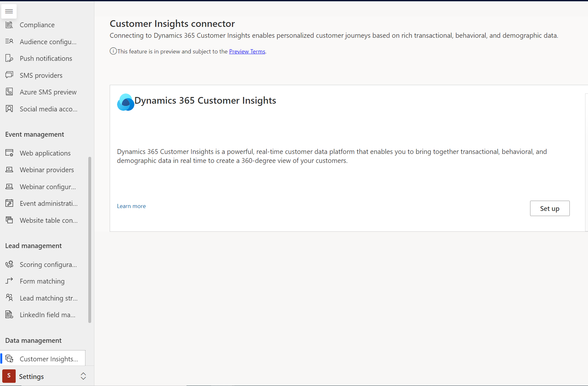Click the Website table configuration icon
The image size is (588, 386).
pos(9,220)
